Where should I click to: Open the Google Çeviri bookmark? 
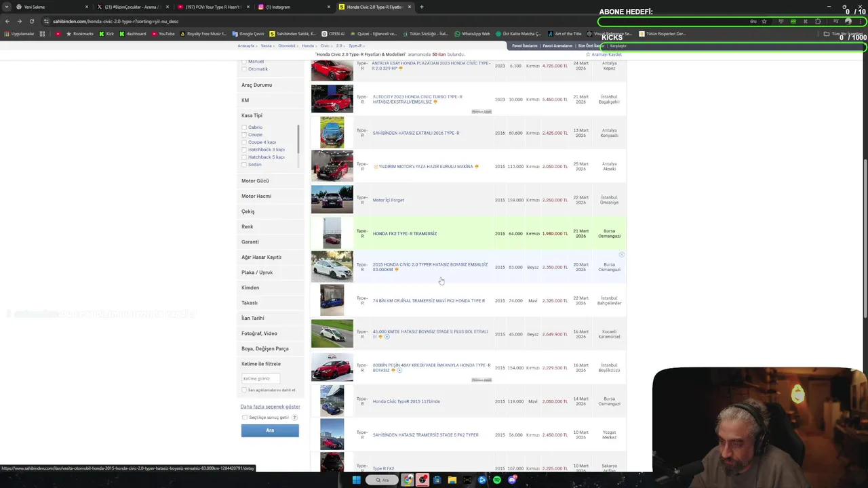[248, 34]
